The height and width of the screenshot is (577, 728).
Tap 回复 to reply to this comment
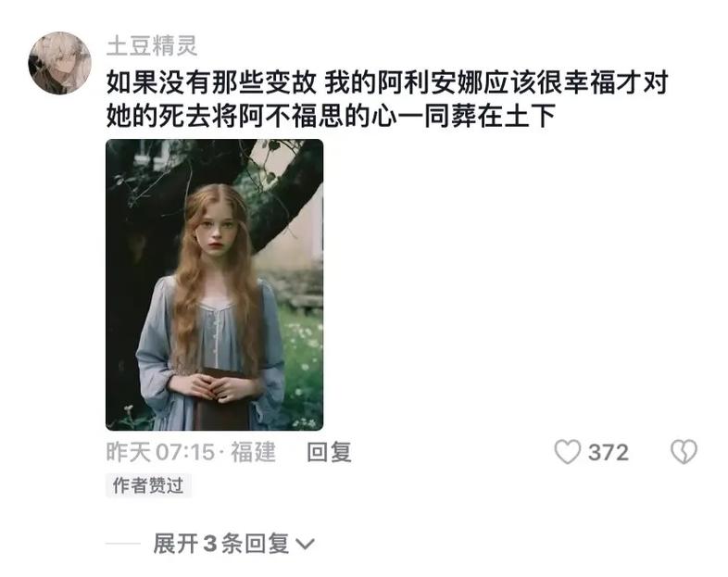pos(329,452)
